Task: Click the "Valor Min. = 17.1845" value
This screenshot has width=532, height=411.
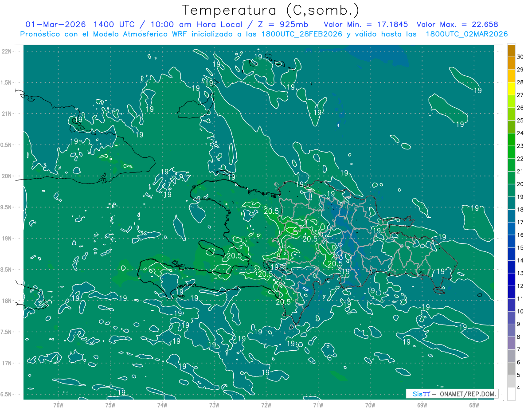Action: pos(366,24)
